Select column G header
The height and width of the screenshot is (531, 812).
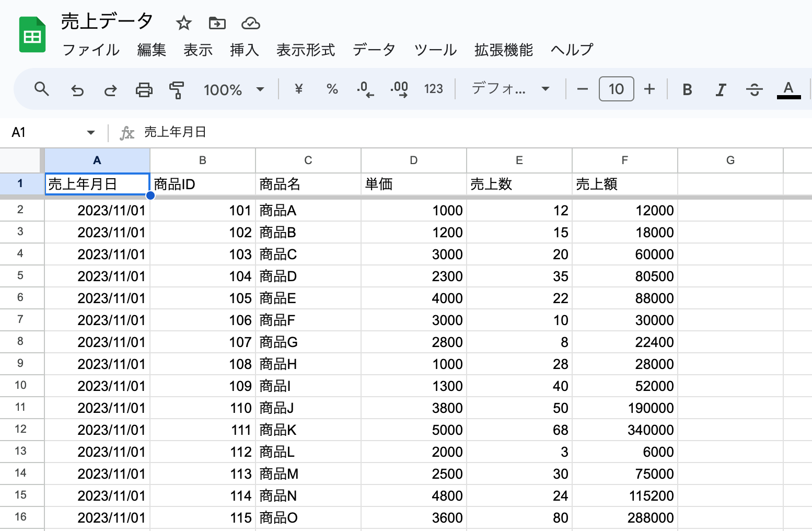[730, 160]
